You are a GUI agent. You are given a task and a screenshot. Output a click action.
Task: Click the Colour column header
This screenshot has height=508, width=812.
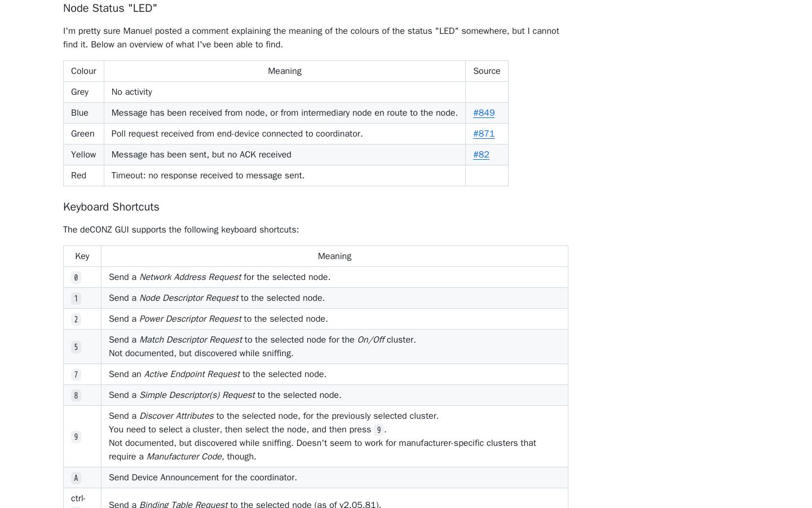coord(83,71)
